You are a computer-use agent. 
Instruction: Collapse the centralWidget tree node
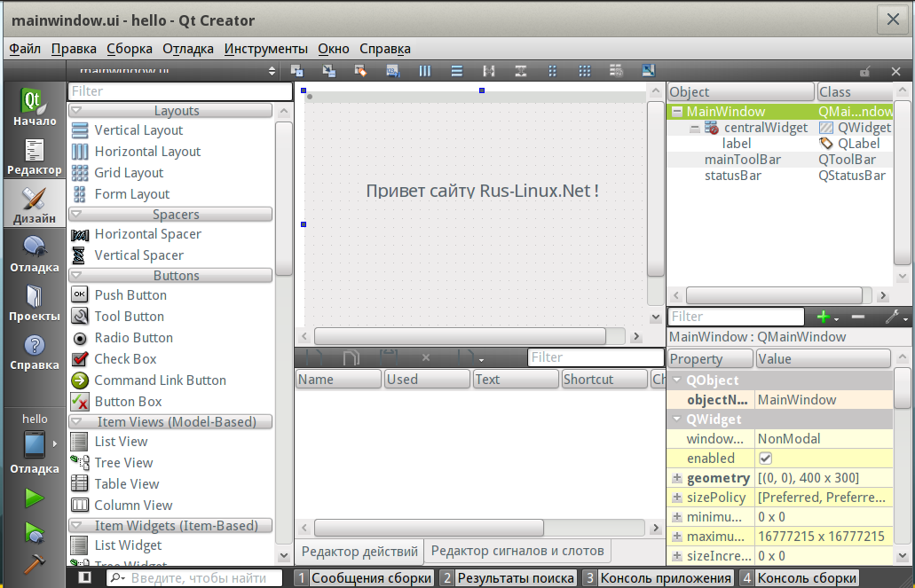pyautogui.click(x=695, y=128)
